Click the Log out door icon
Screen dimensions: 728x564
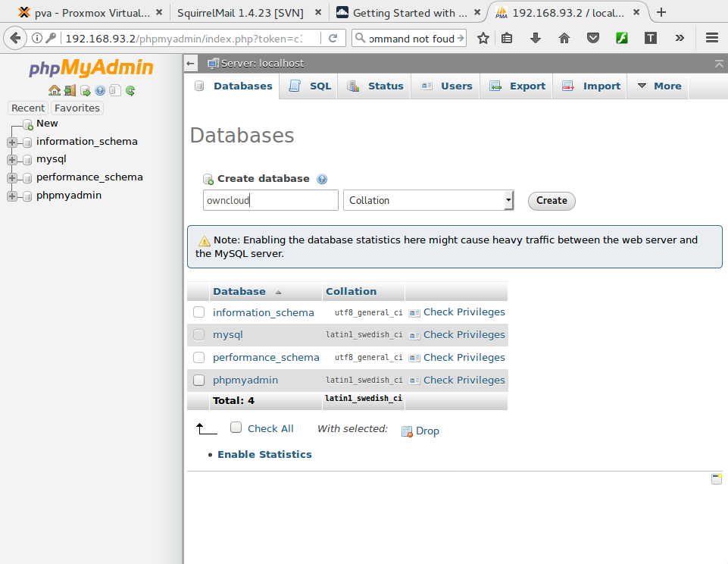tap(70, 90)
